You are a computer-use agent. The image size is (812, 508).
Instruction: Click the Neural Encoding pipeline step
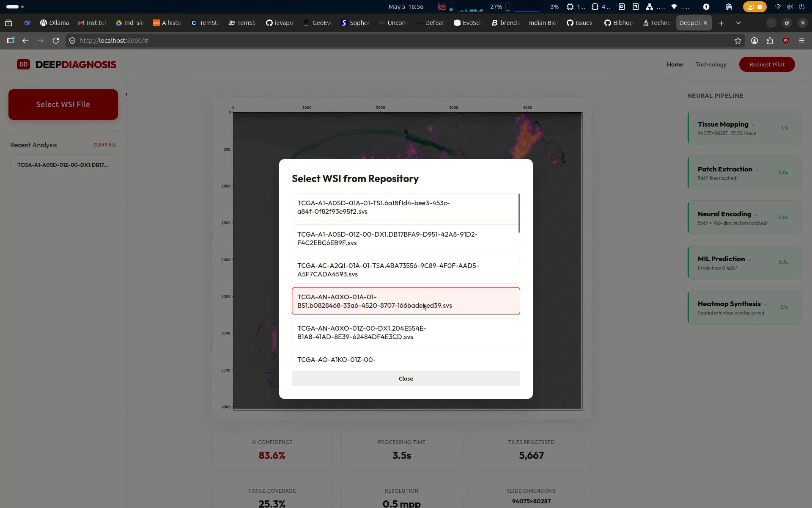tap(744, 218)
